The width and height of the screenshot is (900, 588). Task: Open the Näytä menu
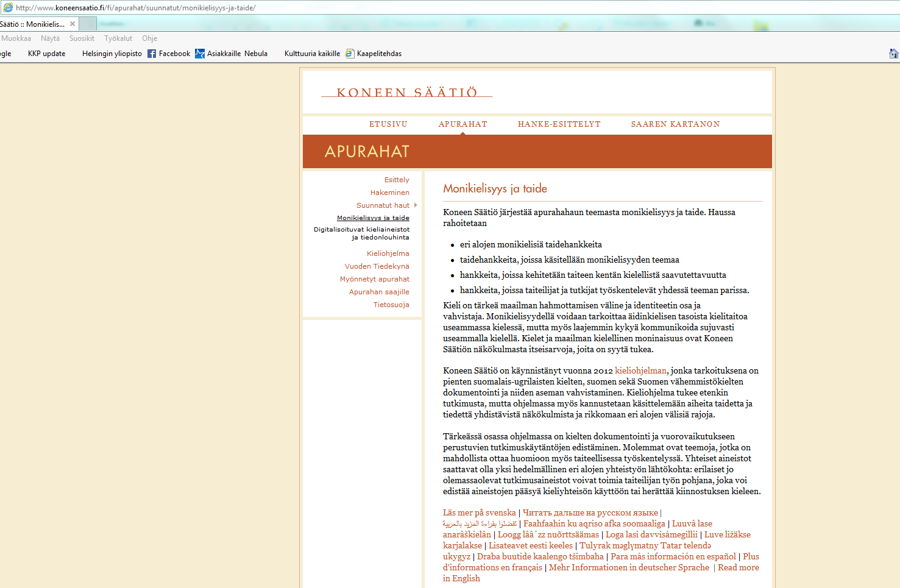tap(50, 38)
